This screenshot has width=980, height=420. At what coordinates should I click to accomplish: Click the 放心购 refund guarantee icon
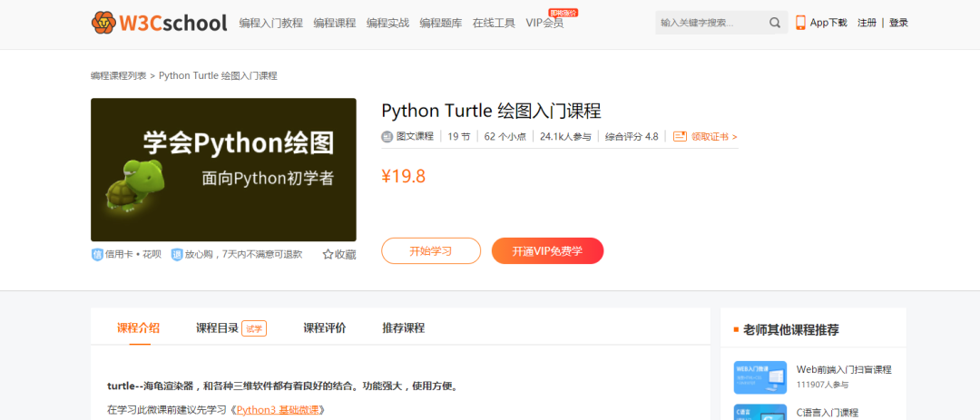pyautogui.click(x=177, y=254)
